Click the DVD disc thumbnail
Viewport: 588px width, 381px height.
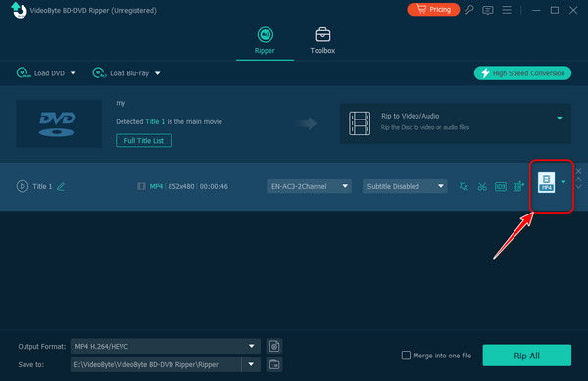(x=59, y=123)
